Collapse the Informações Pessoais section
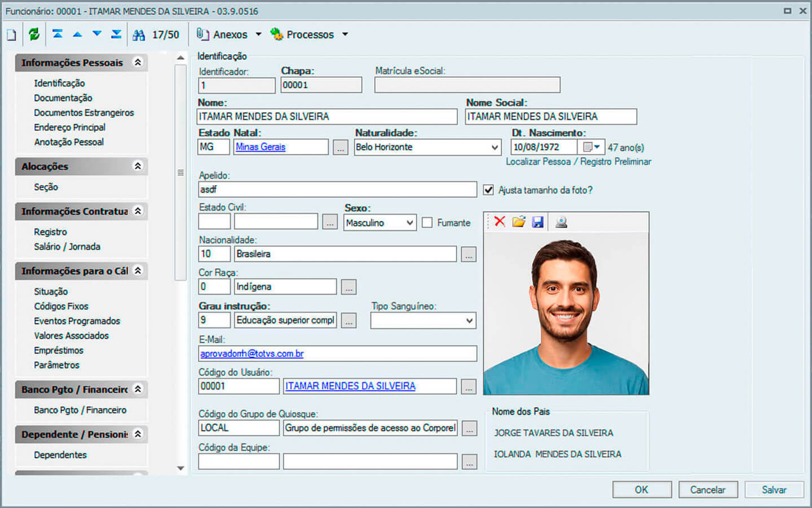The image size is (812, 508). (138, 63)
